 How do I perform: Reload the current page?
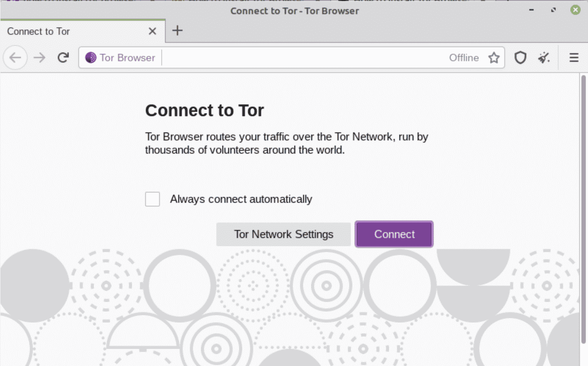(x=63, y=58)
